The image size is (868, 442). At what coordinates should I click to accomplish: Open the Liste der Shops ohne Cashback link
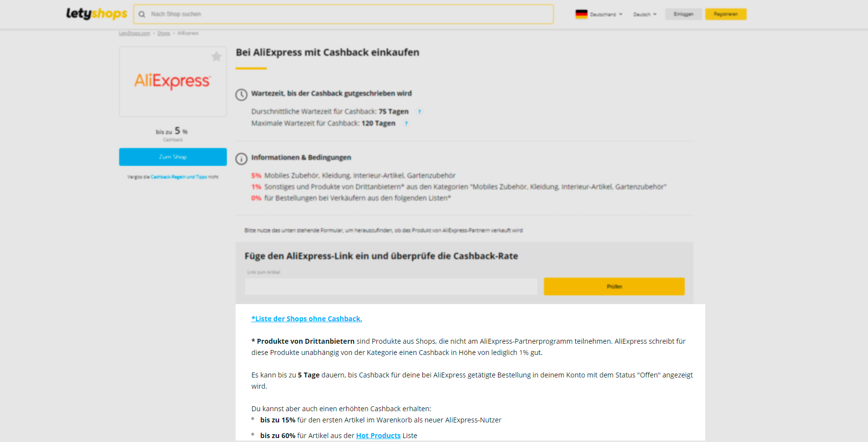coord(306,319)
